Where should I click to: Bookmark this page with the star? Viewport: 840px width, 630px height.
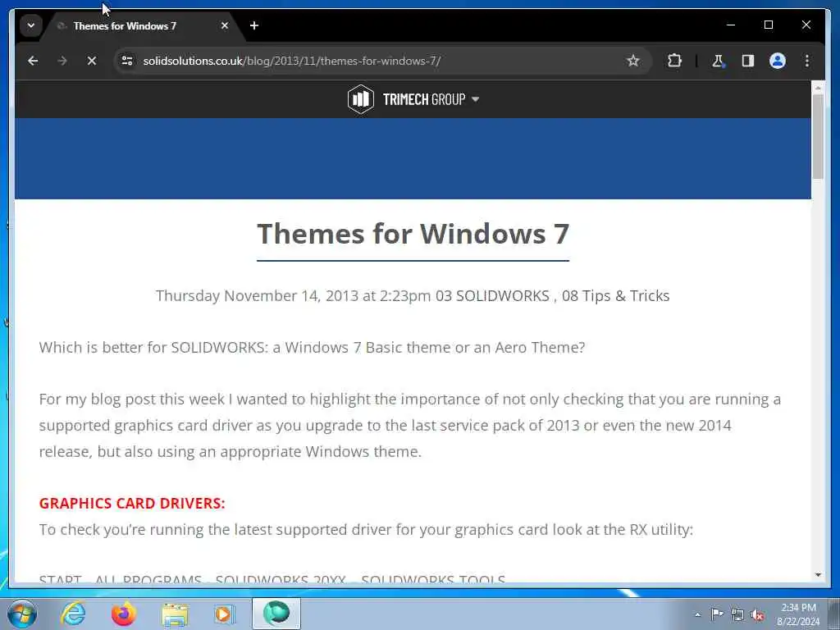632,61
